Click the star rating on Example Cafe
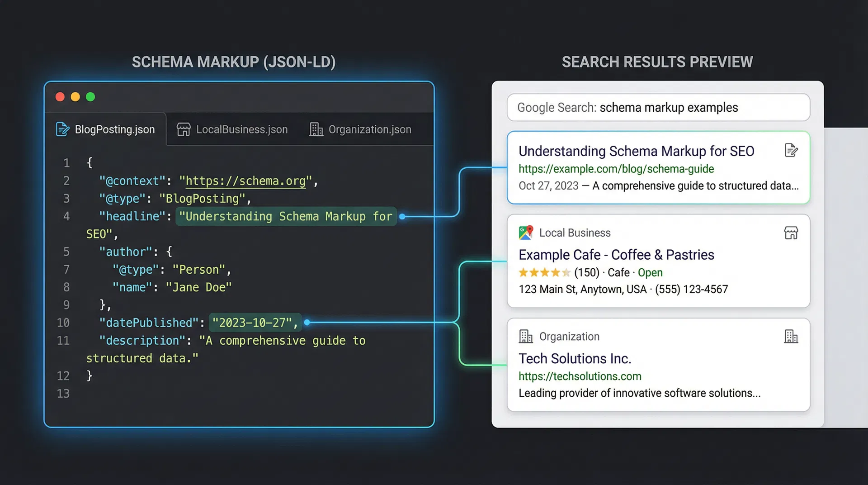This screenshot has width=868, height=485. 544,272
